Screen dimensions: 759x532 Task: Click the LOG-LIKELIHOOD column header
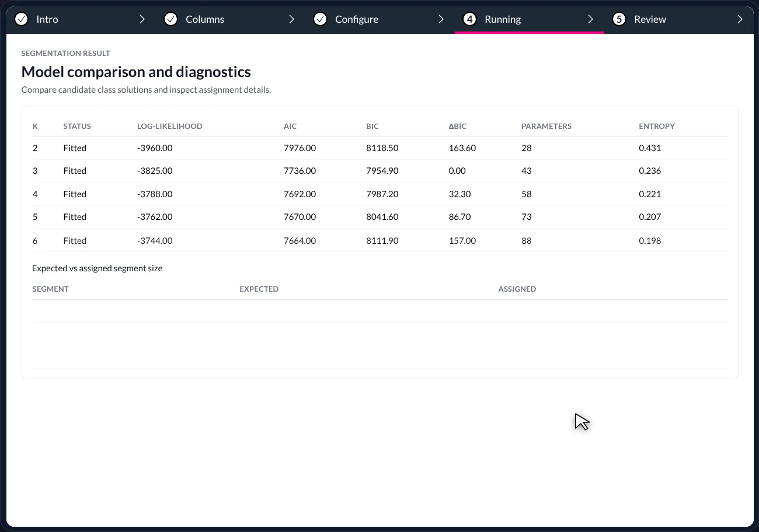pos(170,126)
